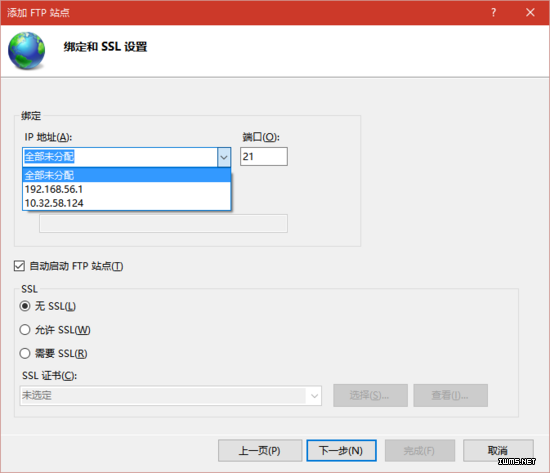The width and height of the screenshot is (550, 473).
Task: Select the 允许 SSL radio button
Action: click(x=25, y=330)
